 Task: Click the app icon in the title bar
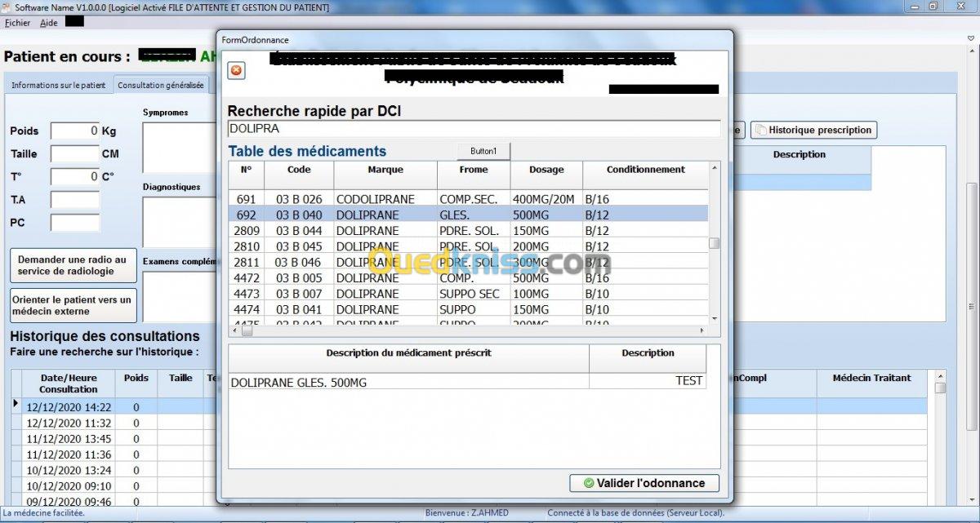[x=7, y=7]
